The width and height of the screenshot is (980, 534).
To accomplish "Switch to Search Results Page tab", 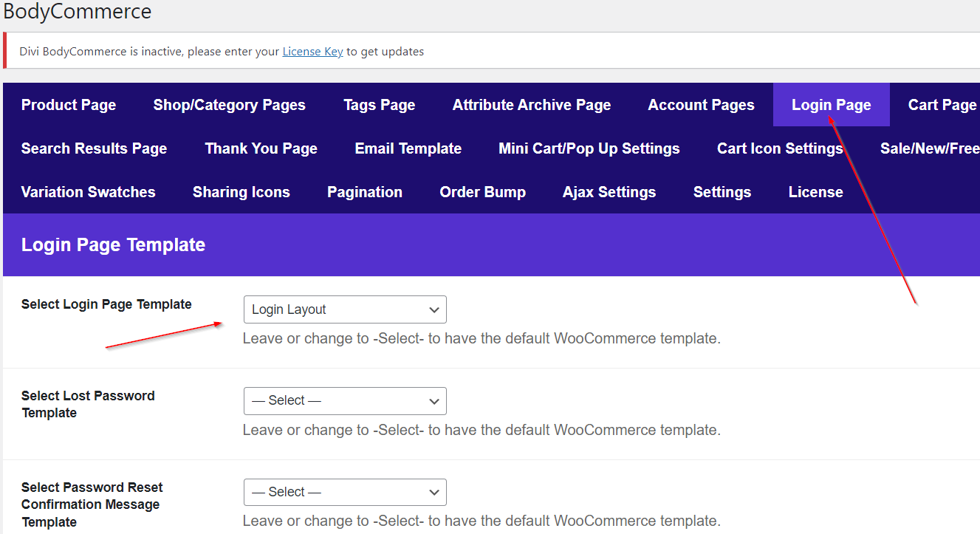I will pos(94,148).
